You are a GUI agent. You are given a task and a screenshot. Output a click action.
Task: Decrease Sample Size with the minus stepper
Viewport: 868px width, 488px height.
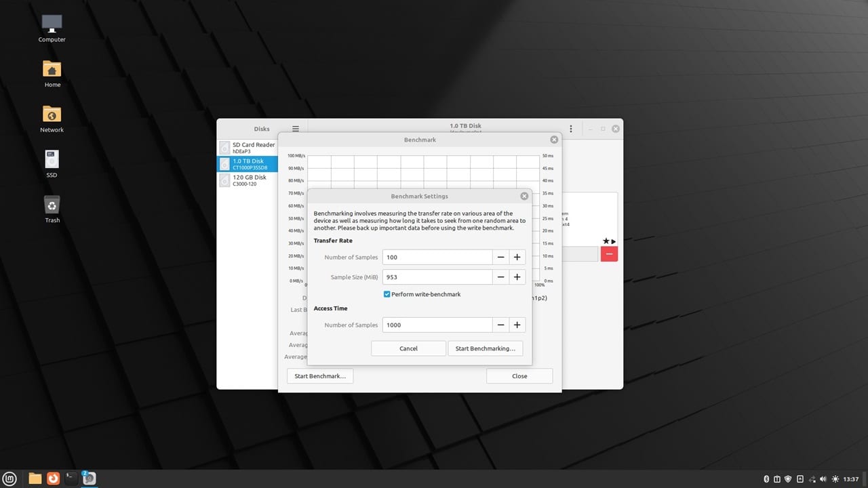500,277
